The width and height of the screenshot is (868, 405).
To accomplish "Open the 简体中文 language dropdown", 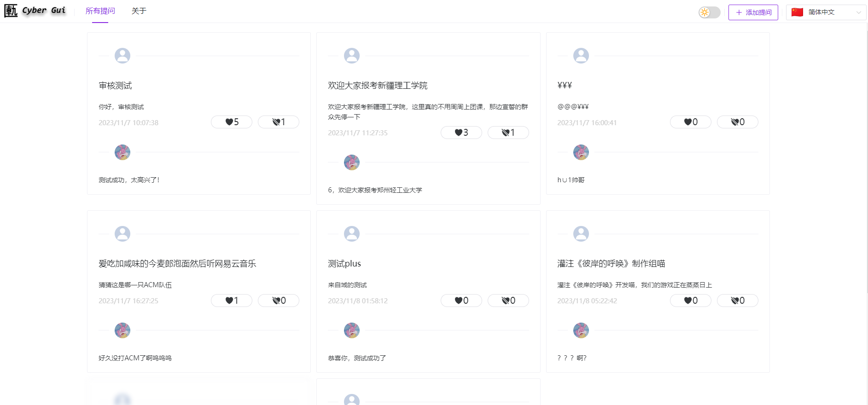I will pyautogui.click(x=826, y=12).
